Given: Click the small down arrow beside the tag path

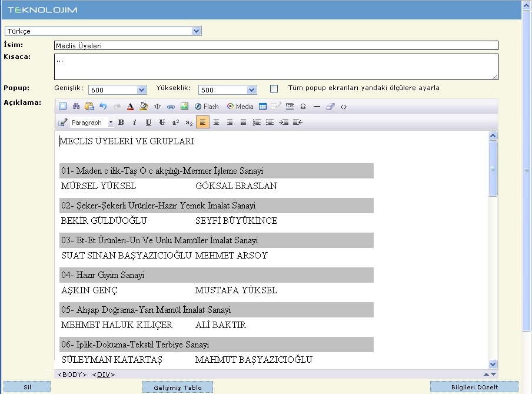Looking at the screenshot, I should [x=494, y=374].
